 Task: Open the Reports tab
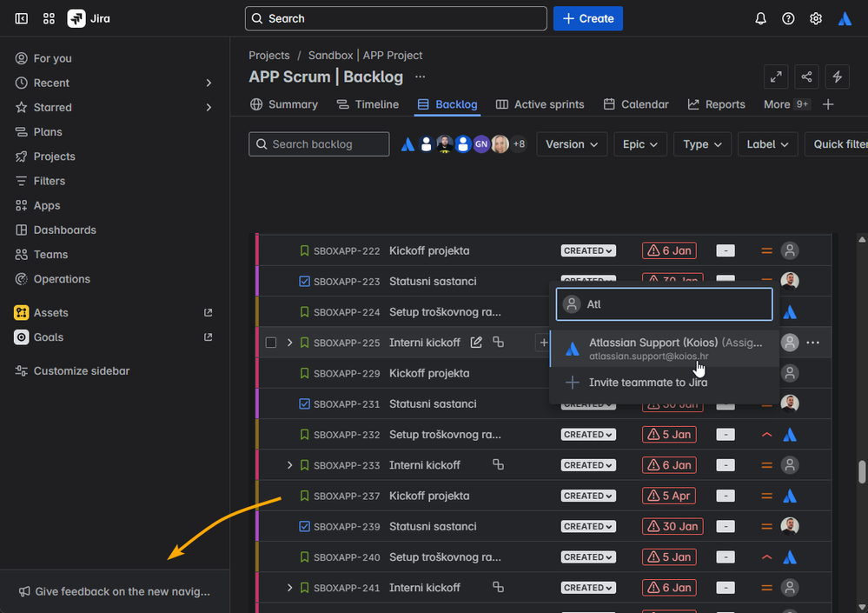716,104
